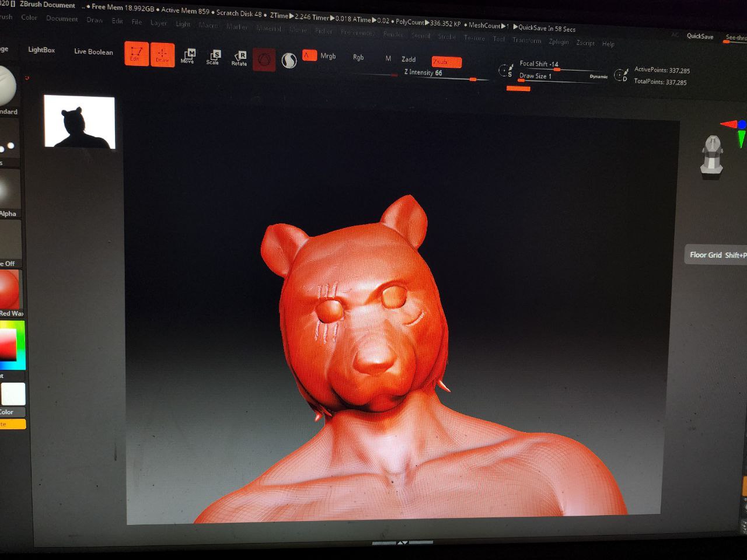747x560 pixels.
Task: Choose the Red Wax material sphere
Action: click(x=9, y=289)
